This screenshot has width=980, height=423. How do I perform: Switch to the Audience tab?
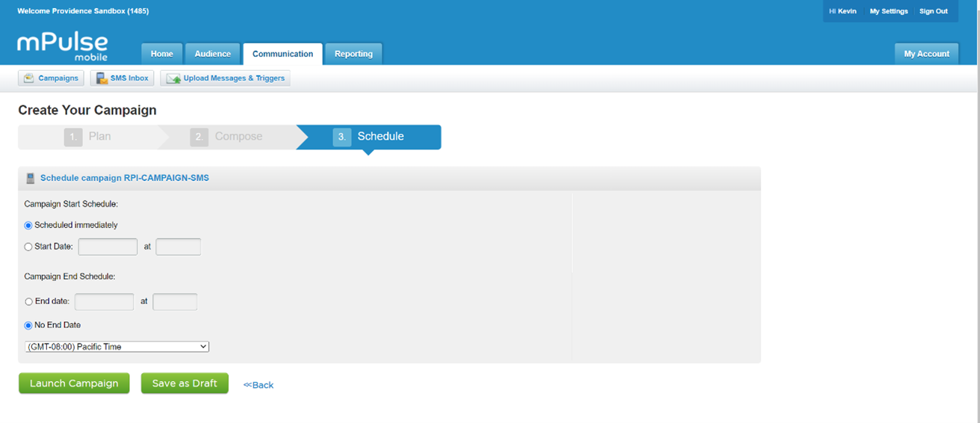[212, 54]
